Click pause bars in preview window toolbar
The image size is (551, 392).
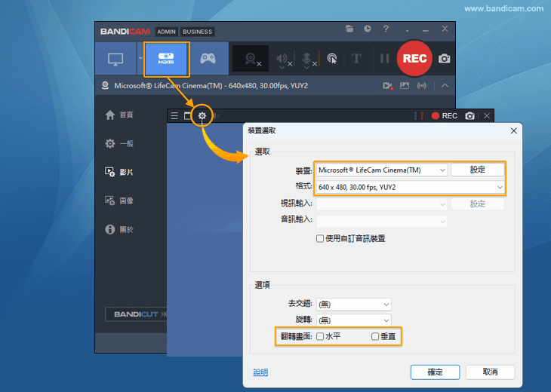pos(418,116)
